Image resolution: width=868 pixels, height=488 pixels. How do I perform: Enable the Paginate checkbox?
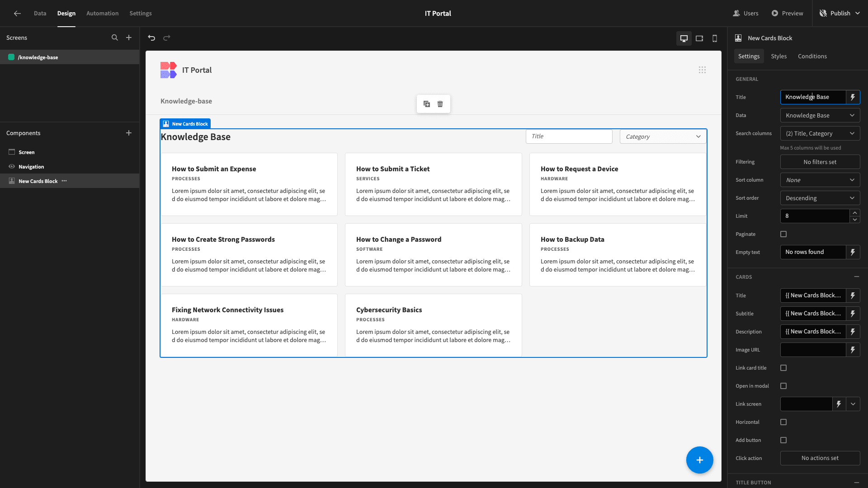click(783, 234)
